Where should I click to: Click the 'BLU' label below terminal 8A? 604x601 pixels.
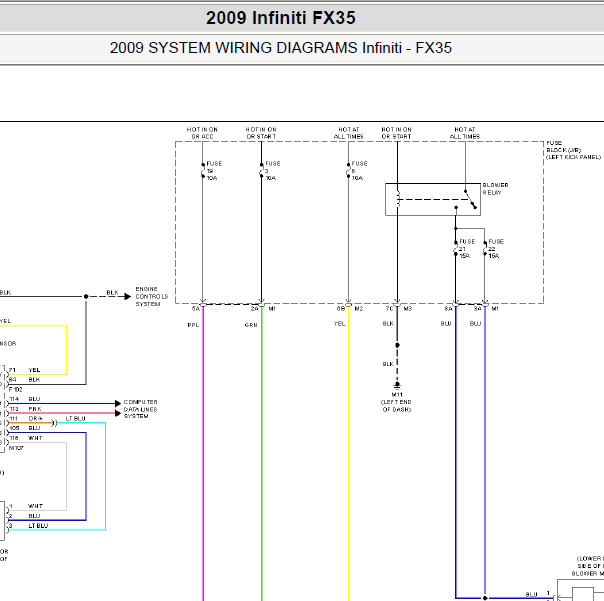(446, 324)
